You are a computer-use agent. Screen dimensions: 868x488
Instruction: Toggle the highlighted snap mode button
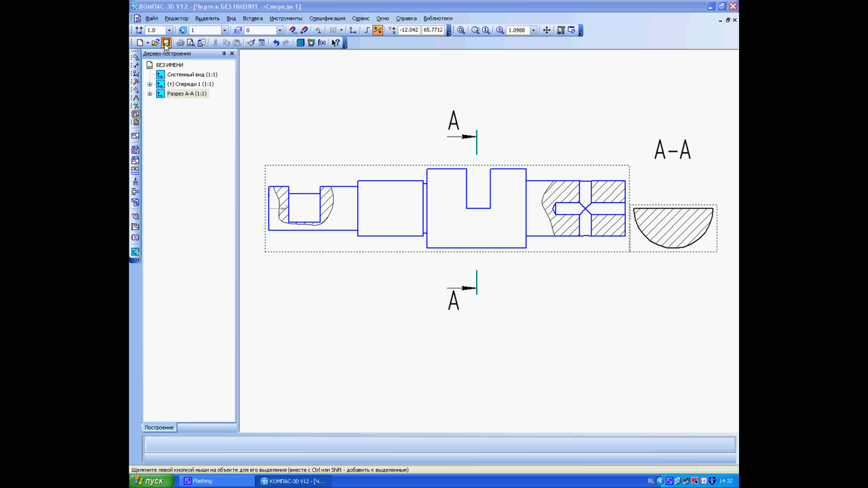378,30
